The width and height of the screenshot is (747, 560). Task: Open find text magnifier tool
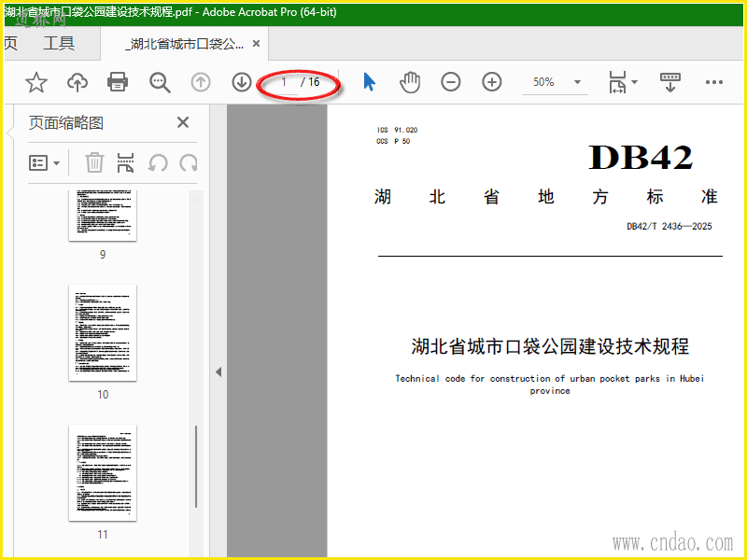tap(160, 82)
